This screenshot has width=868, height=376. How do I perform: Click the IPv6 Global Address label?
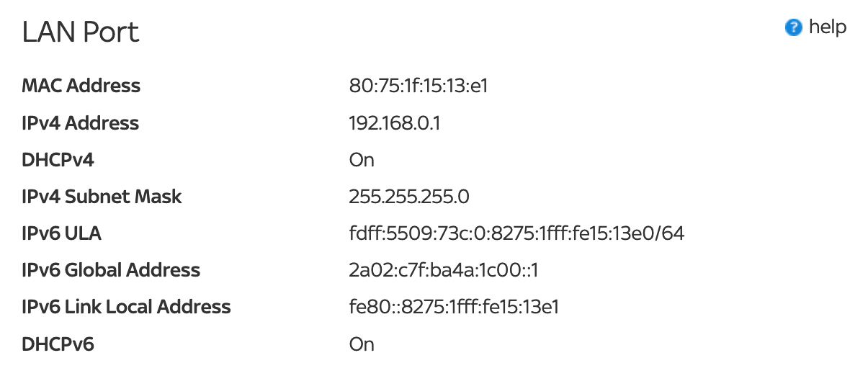coord(111,270)
